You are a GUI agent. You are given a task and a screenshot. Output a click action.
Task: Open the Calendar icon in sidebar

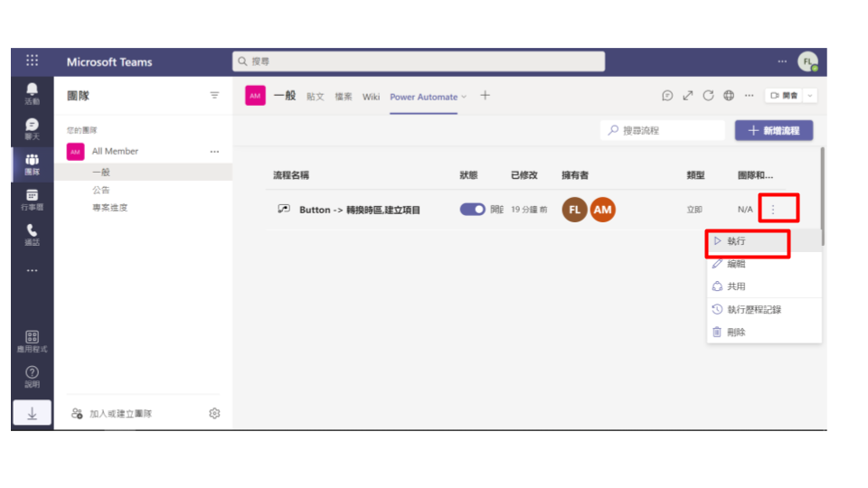(33, 200)
